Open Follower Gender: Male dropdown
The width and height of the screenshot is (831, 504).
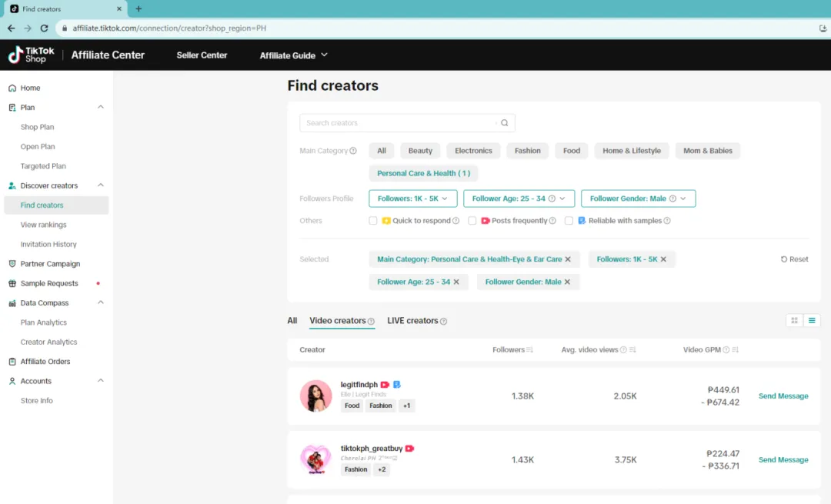[638, 199]
